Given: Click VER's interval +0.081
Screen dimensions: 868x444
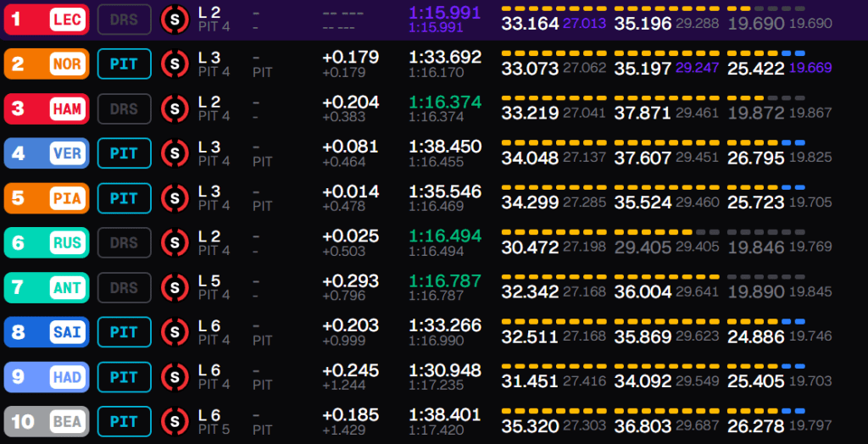Looking at the screenshot, I should pos(351,147).
